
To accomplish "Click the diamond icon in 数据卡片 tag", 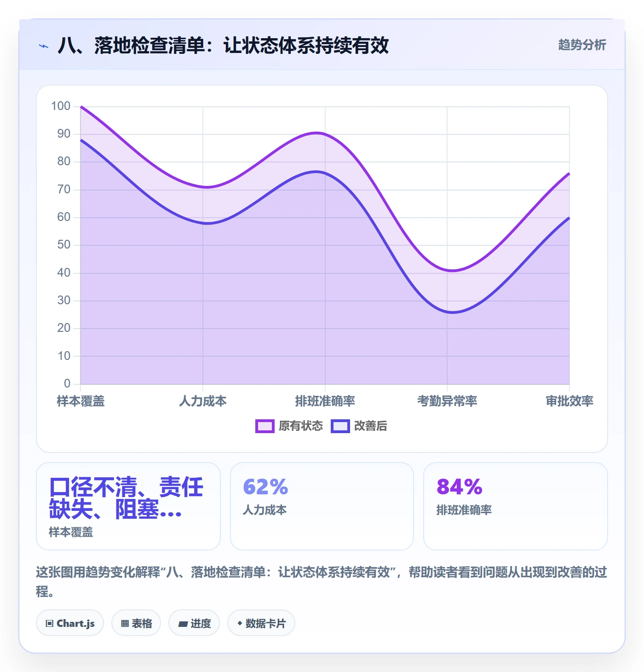I will tap(240, 623).
